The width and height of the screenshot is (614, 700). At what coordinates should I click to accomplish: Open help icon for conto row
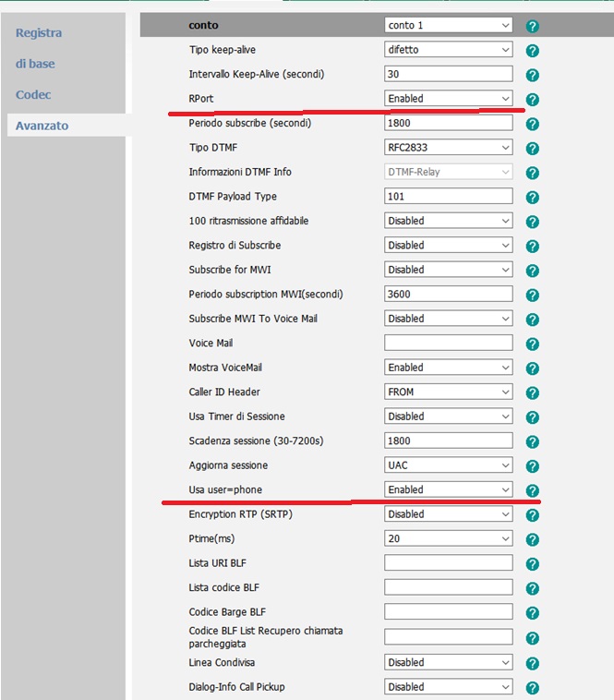pyautogui.click(x=532, y=27)
